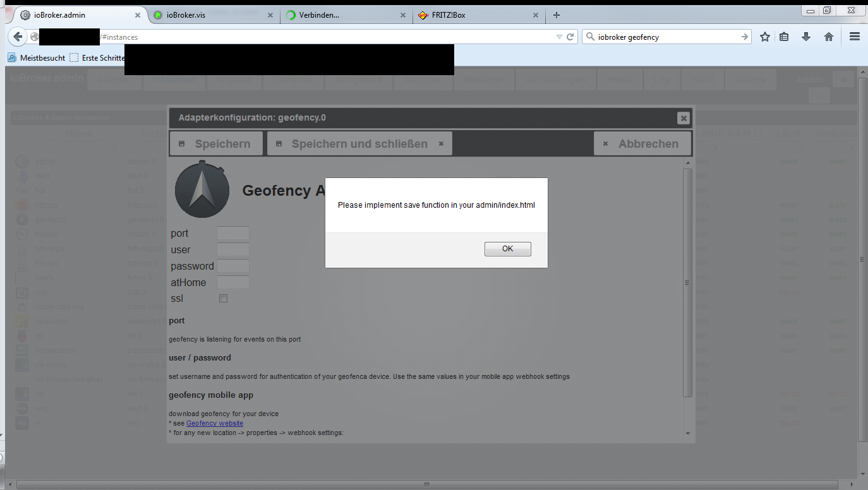This screenshot has width=868, height=490.
Task: Close the ioBroker.vis browser tab
Action: pos(270,15)
